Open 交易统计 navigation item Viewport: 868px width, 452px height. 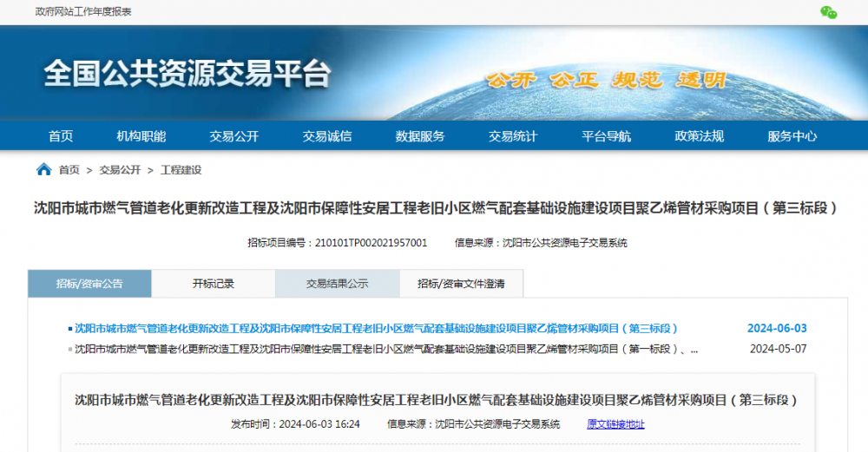tap(513, 136)
